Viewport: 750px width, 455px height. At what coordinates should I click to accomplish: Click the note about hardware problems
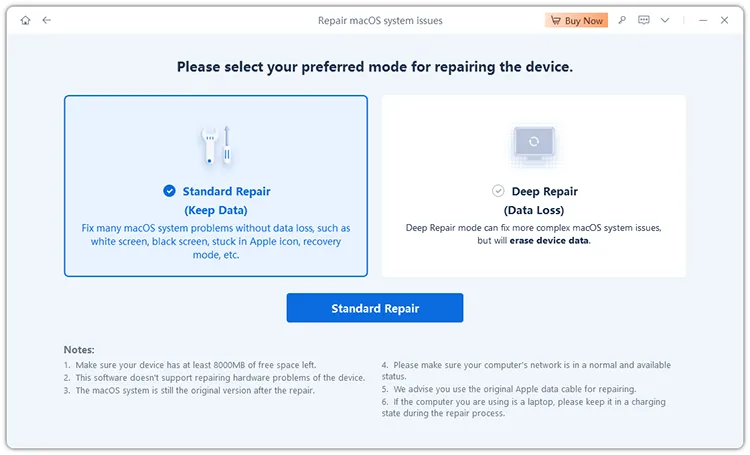(214, 378)
